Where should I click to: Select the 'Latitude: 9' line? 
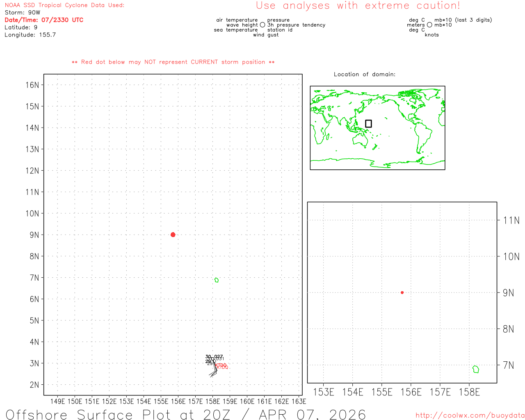tap(21, 27)
